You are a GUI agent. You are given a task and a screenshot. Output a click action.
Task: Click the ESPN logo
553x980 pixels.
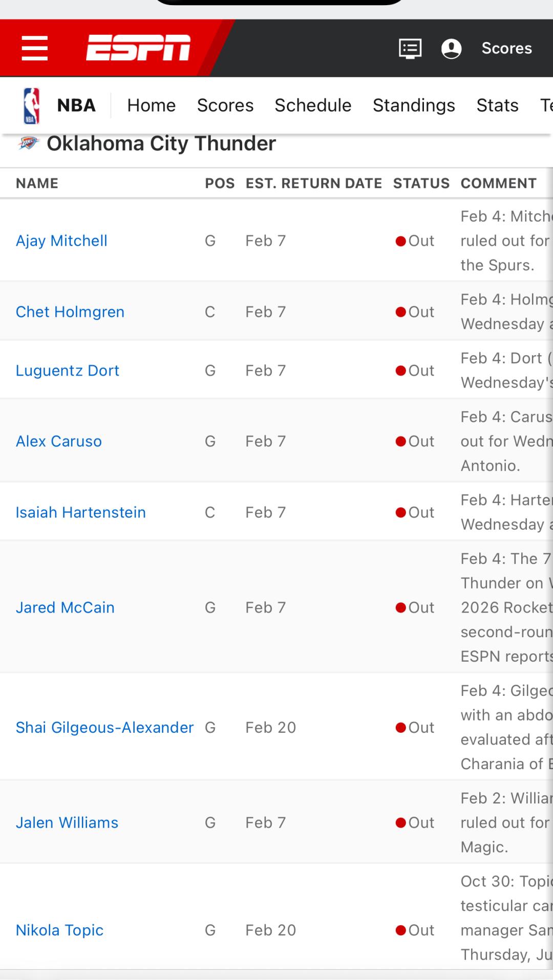tap(138, 48)
